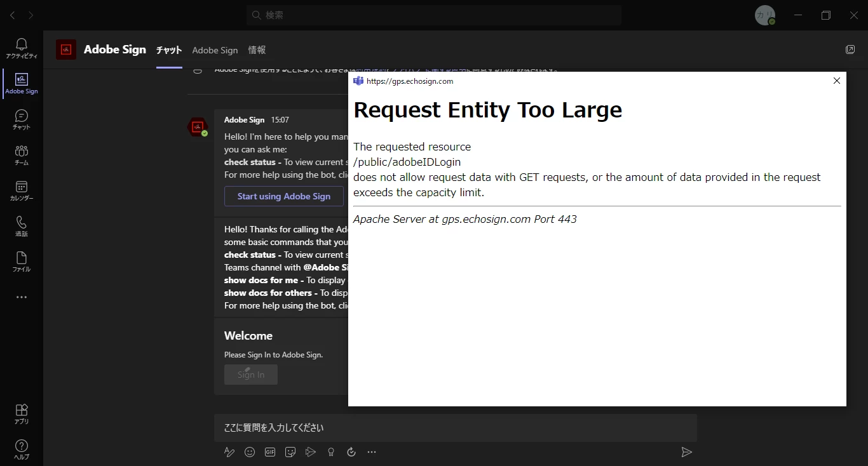Image resolution: width=868 pixels, height=466 pixels.
Task: Click the Request Entity Too Large heading
Action: (x=487, y=110)
